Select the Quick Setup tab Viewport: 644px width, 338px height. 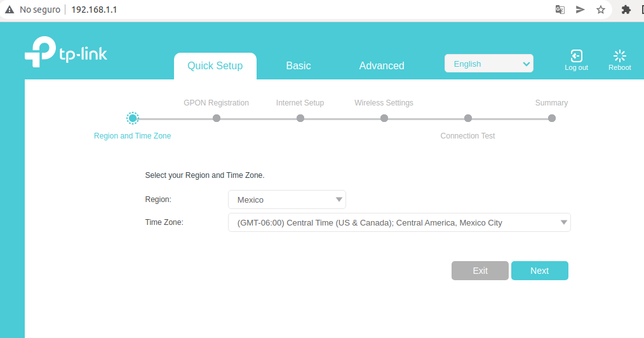click(215, 65)
